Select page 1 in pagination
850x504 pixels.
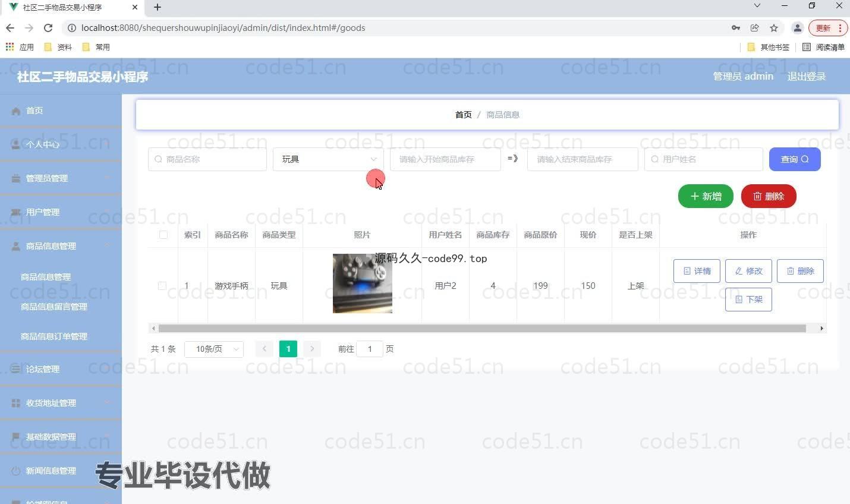coord(288,349)
